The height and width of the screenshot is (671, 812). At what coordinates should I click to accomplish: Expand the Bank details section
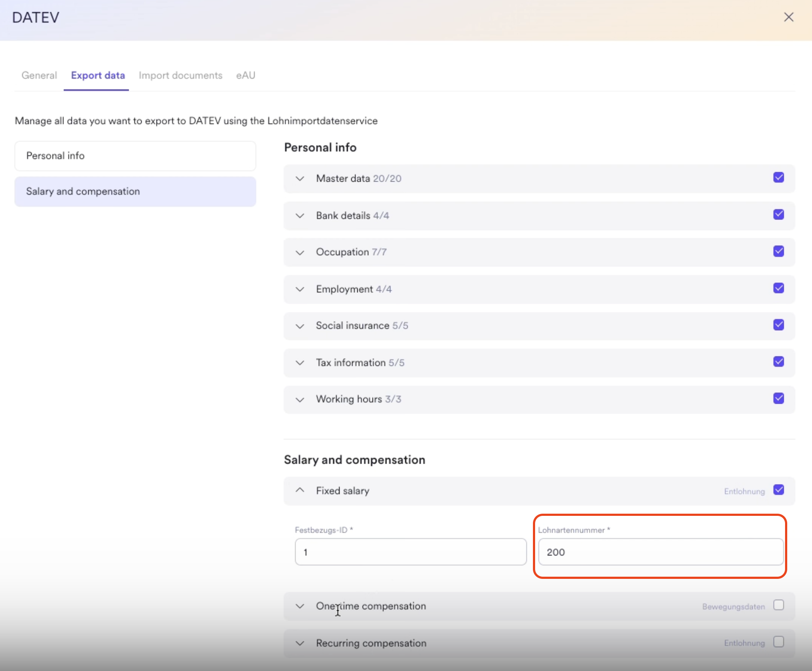click(300, 216)
